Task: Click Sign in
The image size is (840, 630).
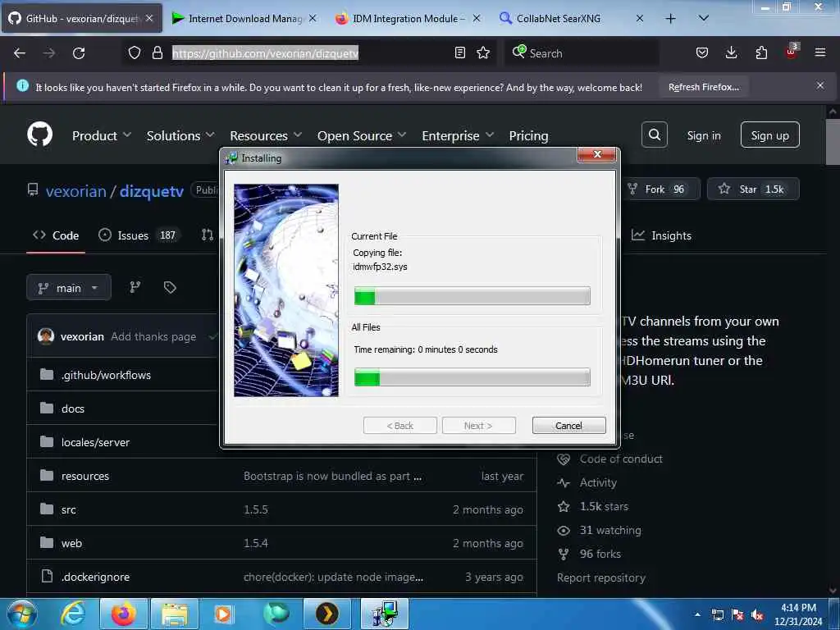Action: coord(703,135)
